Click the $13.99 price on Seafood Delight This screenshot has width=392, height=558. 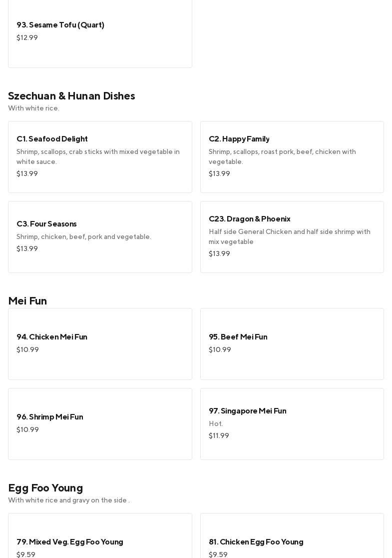tap(27, 174)
